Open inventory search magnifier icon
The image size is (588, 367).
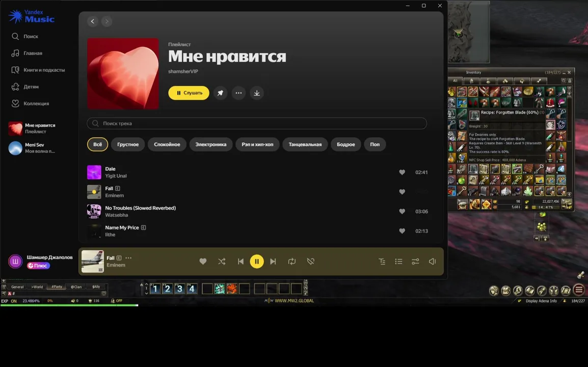tap(563, 81)
